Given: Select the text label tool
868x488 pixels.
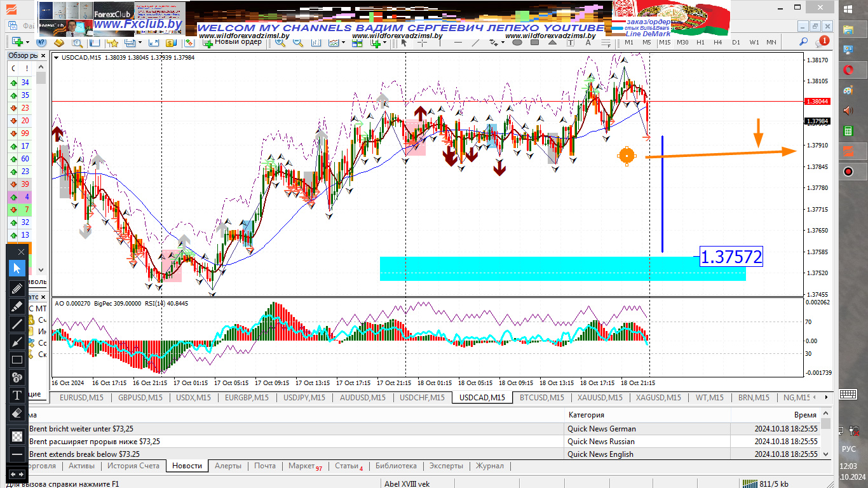Looking at the screenshot, I should pyautogui.click(x=571, y=43).
